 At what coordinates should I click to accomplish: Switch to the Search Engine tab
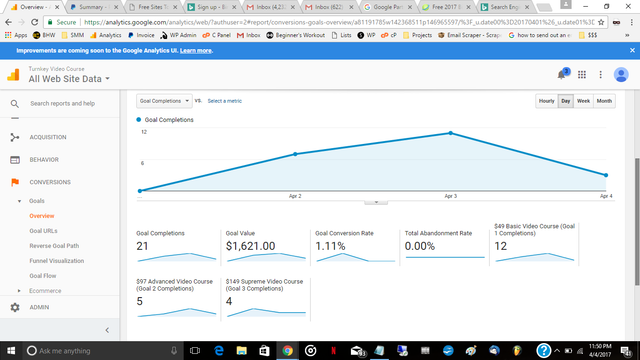coord(505,7)
